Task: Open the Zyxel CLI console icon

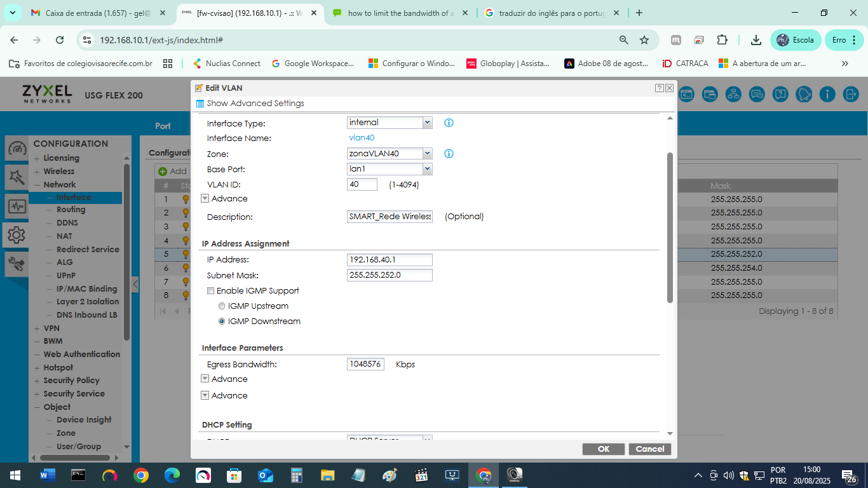Action: click(x=686, y=95)
